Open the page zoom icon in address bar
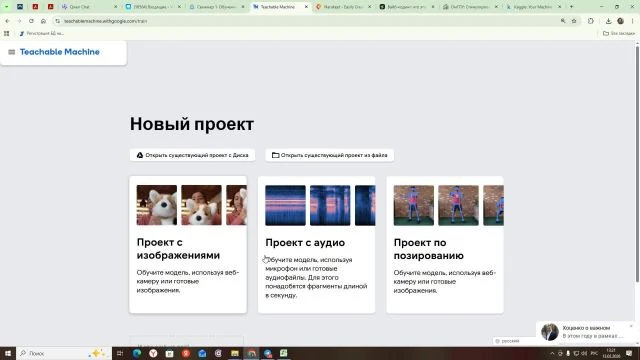 [563, 21]
